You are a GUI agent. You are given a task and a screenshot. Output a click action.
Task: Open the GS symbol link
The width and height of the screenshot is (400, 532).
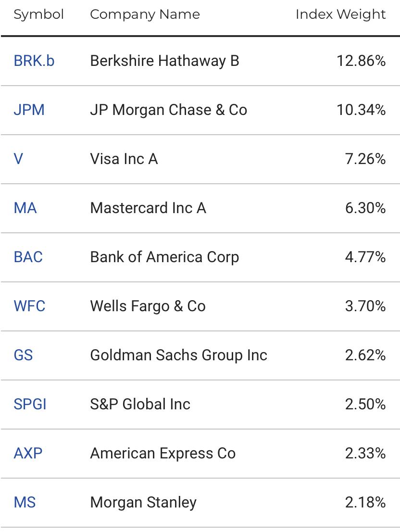tap(23, 355)
